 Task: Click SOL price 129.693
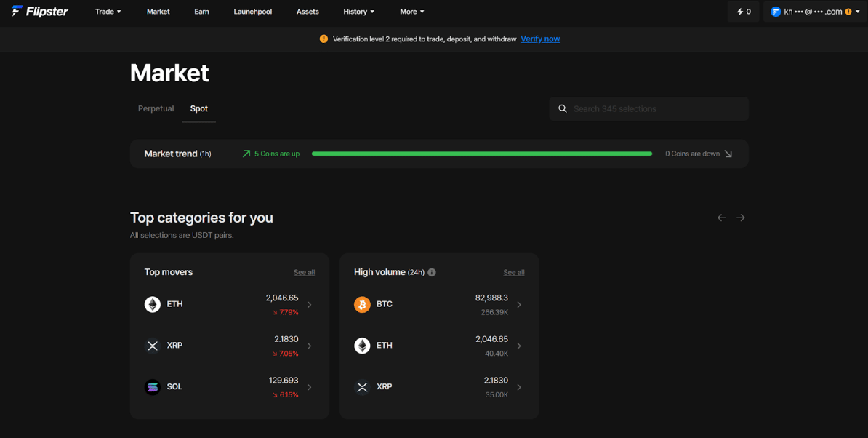tap(284, 381)
